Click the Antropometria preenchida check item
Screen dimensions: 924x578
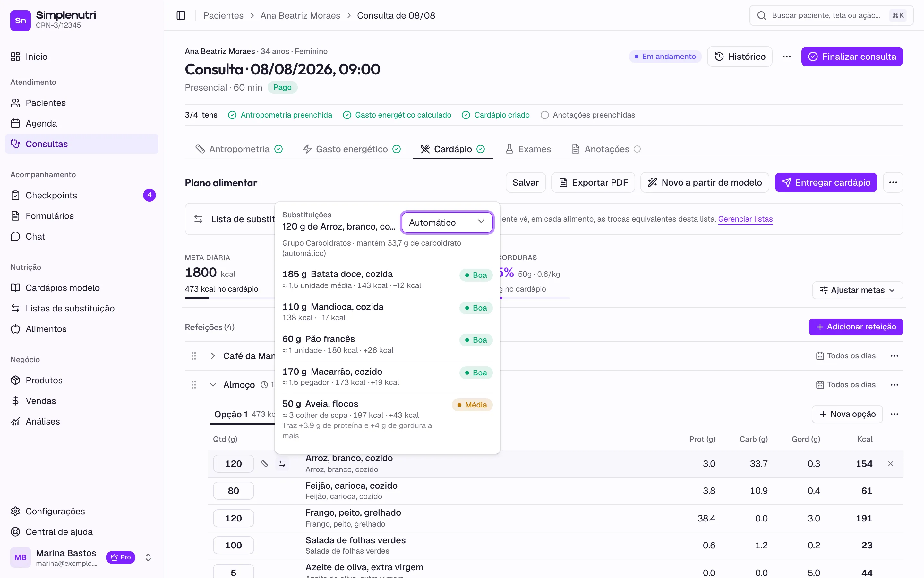[x=280, y=115]
